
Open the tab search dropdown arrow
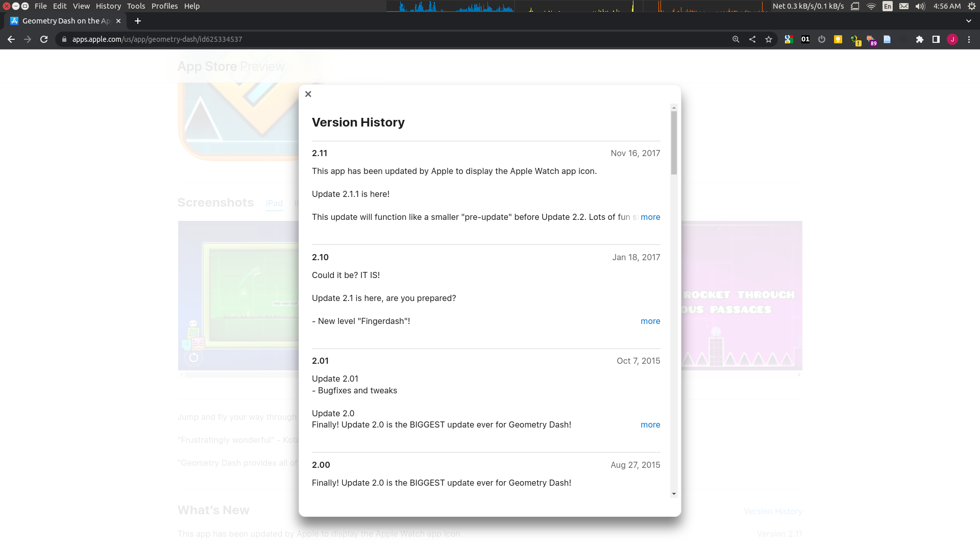pyautogui.click(x=969, y=21)
